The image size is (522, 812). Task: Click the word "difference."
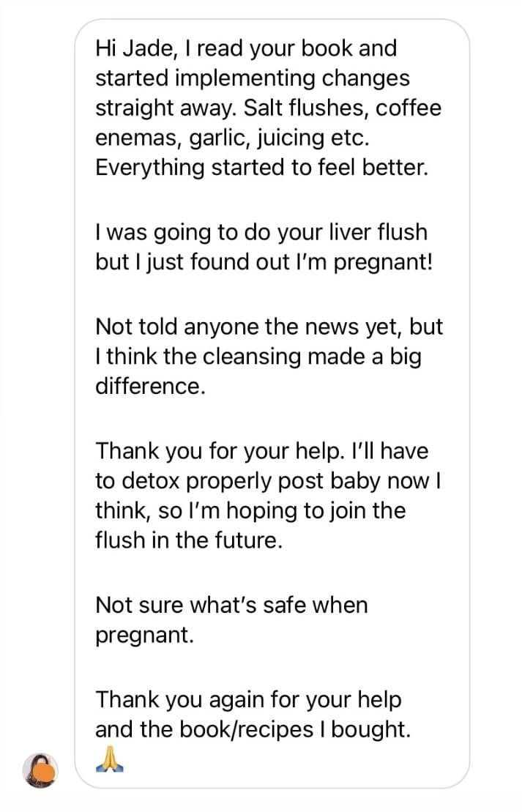pyautogui.click(x=150, y=387)
